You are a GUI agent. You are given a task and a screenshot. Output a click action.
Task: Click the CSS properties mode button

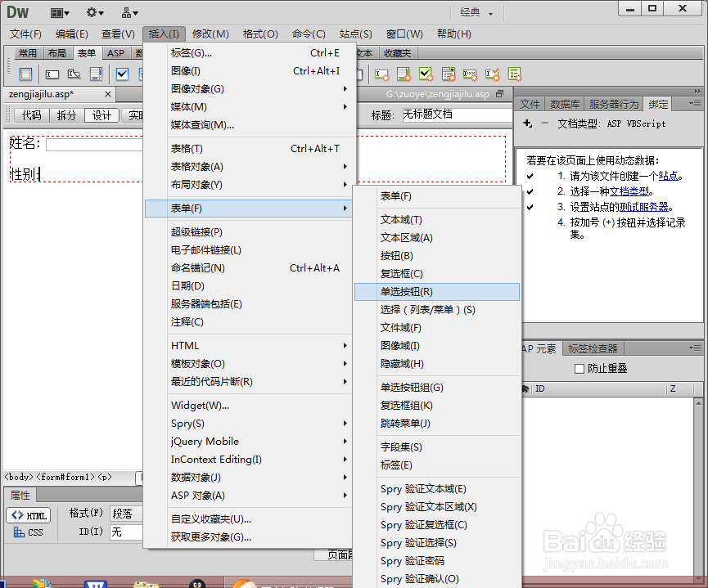pos(29,532)
